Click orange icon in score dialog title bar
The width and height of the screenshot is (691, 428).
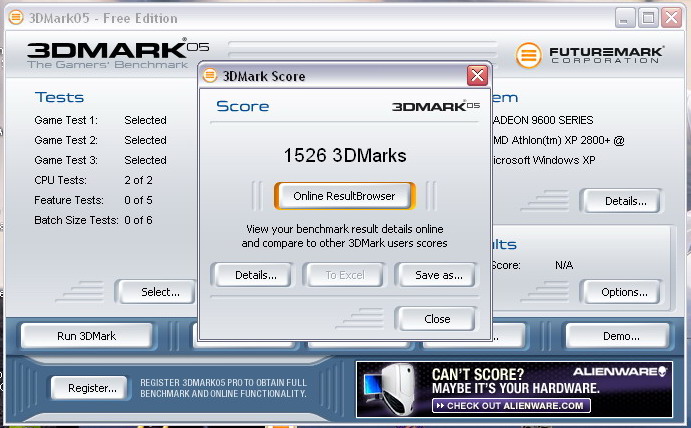pyautogui.click(x=210, y=75)
